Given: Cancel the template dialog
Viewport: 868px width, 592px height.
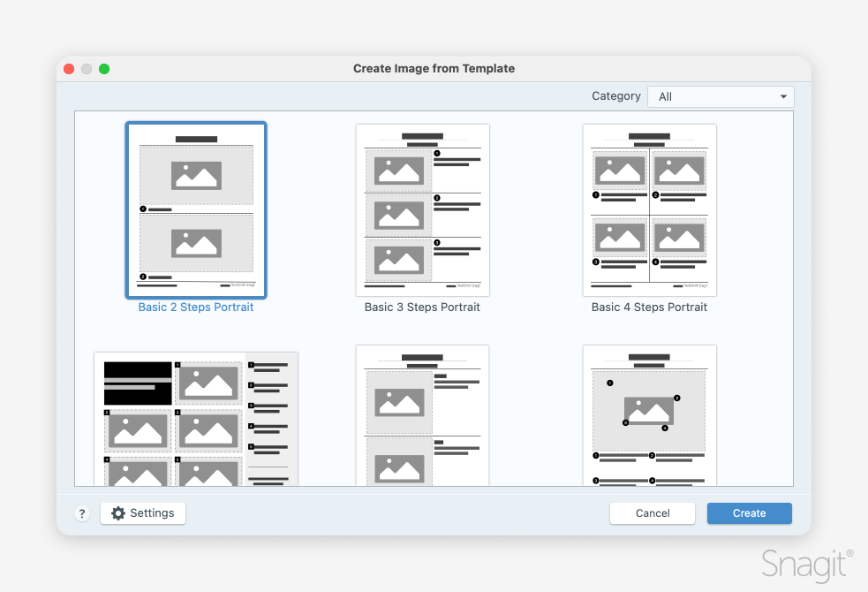Looking at the screenshot, I should [x=653, y=513].
